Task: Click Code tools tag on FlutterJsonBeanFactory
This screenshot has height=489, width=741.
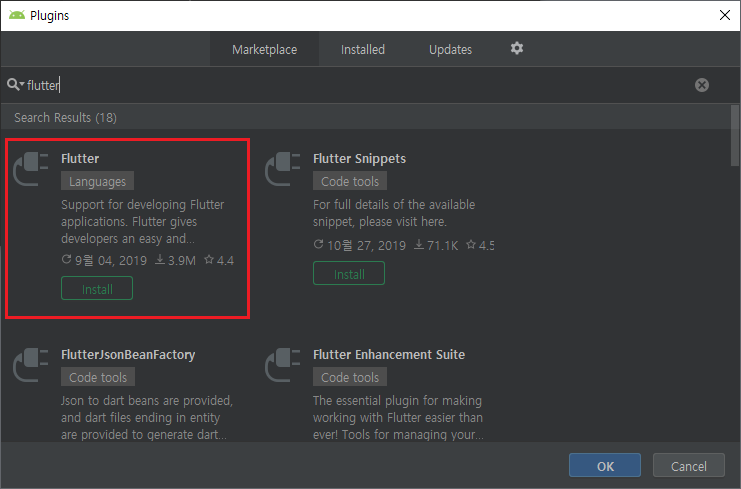Action: 98,377
